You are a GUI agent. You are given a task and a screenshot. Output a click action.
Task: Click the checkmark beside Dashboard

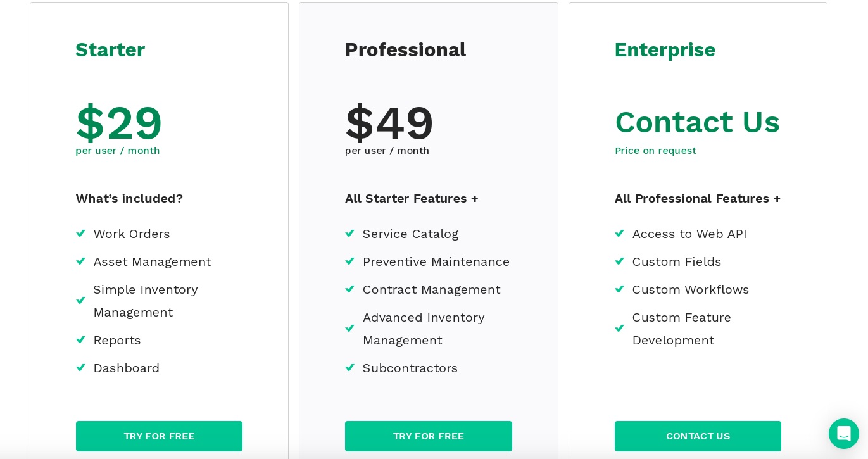[x=81, y=368]
